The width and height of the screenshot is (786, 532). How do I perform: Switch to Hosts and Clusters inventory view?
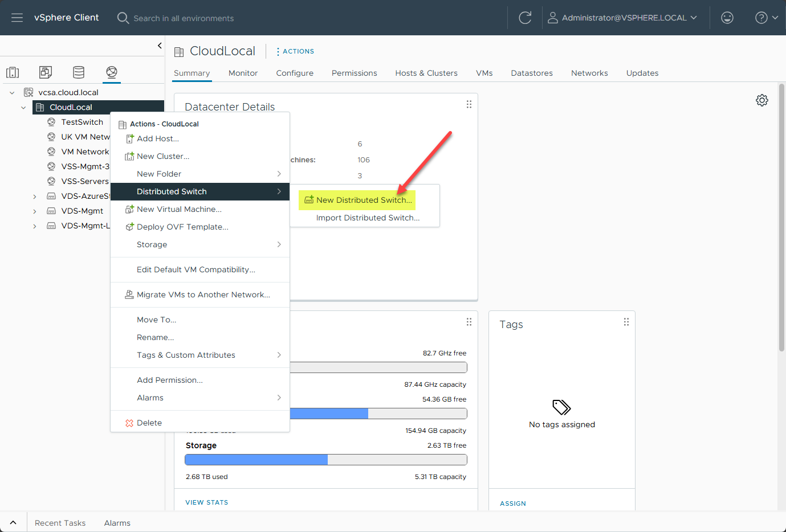[x=13, y=72]
